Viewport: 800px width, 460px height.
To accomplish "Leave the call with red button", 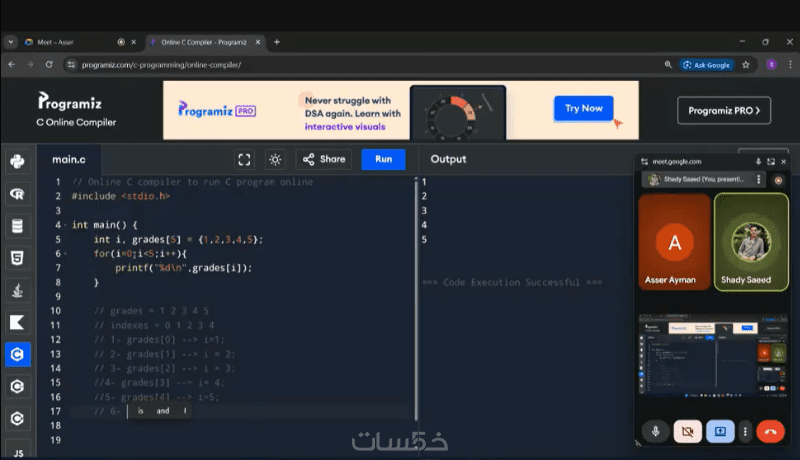I will (770, 431).
